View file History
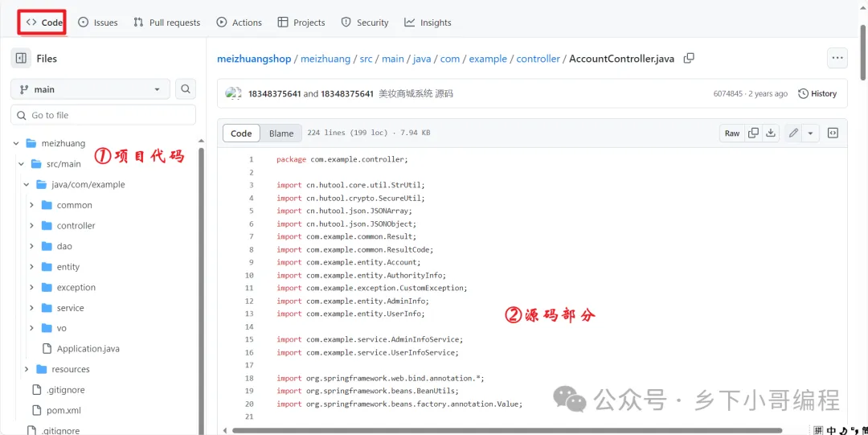 (817, 93)
